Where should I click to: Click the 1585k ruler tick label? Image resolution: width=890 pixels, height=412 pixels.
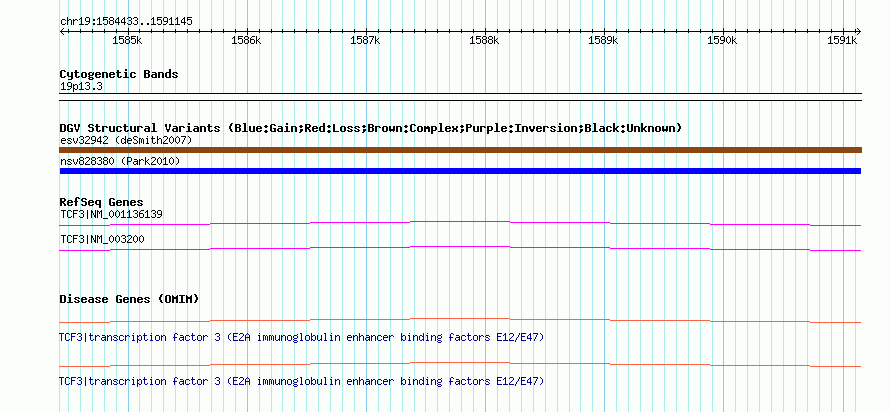[x=127, y=41]
